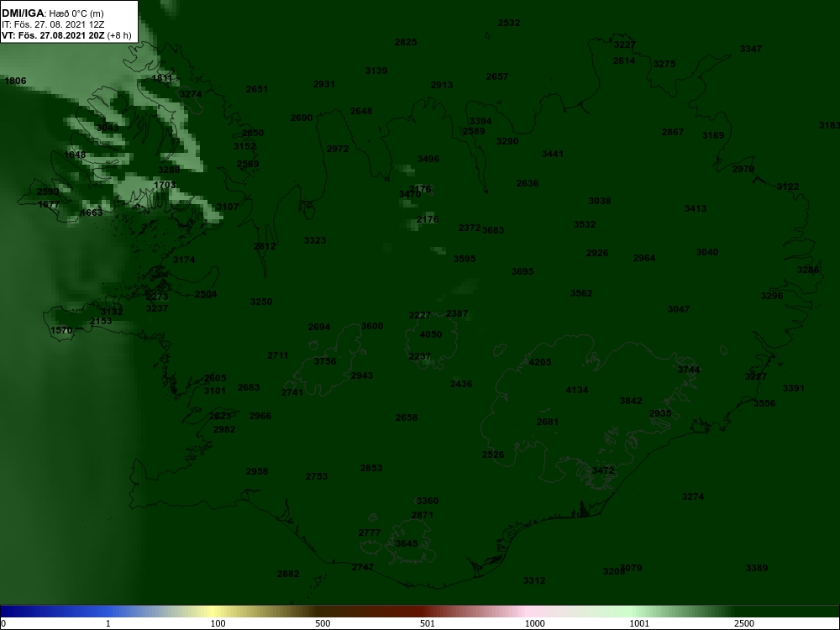The image size is (840, 630).
Task: Click the height value 3472
Action: pyautogui.click(x=602, y=470)
